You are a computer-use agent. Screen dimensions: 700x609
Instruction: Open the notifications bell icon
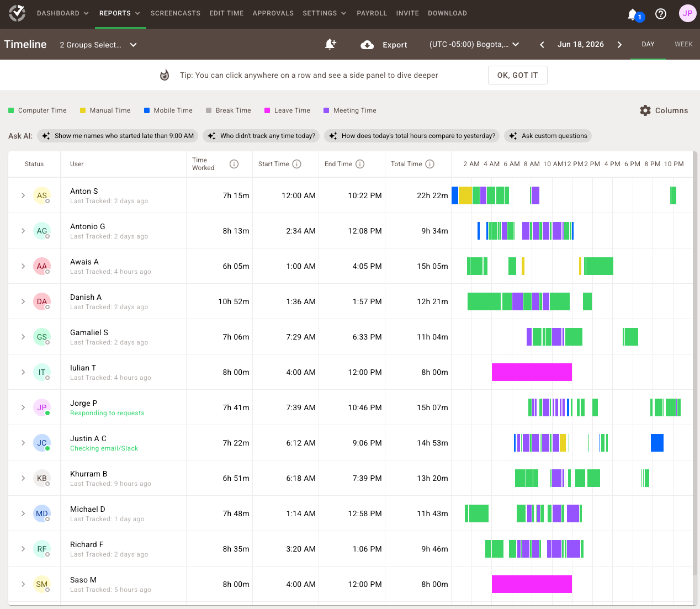pos(633,14)
